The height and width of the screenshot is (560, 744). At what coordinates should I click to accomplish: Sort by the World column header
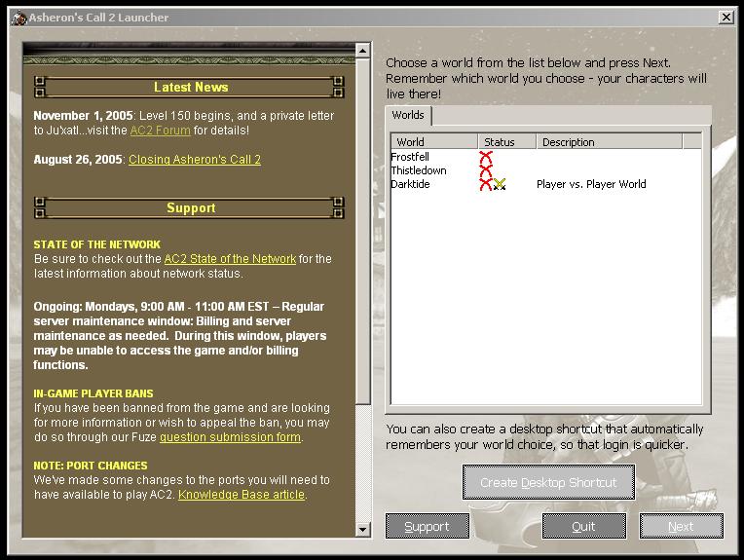434,142
